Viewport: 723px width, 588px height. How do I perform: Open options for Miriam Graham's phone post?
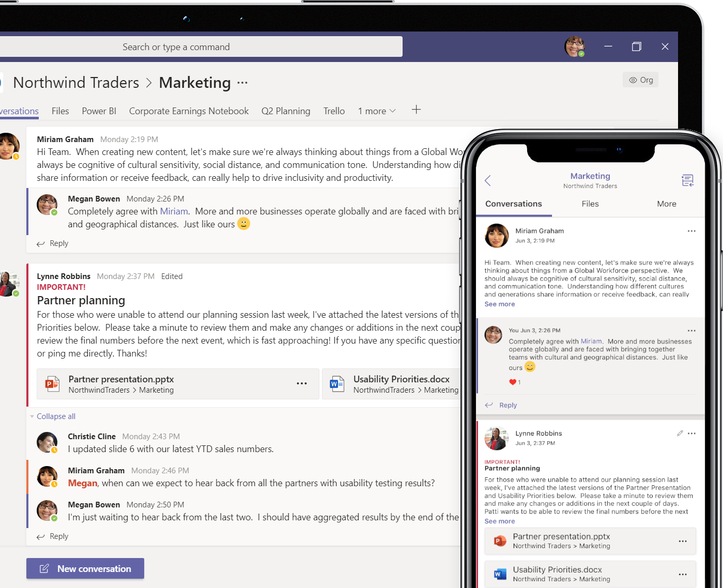pos(691,231)
